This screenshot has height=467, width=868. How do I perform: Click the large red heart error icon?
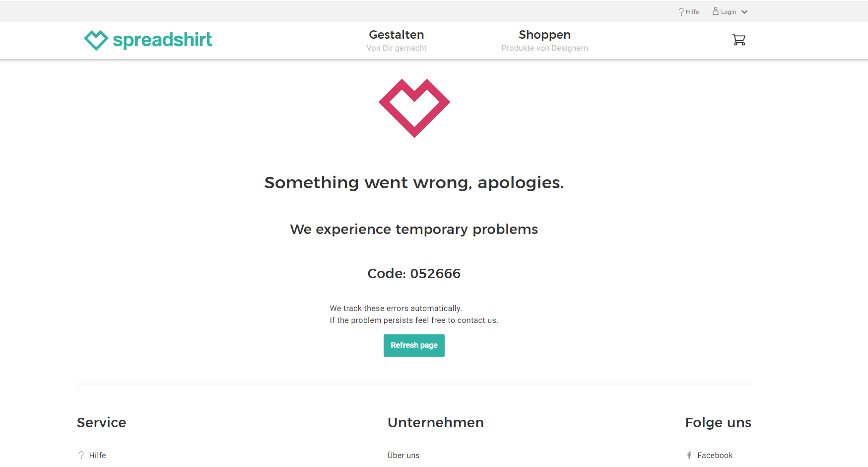click(414, 108)
